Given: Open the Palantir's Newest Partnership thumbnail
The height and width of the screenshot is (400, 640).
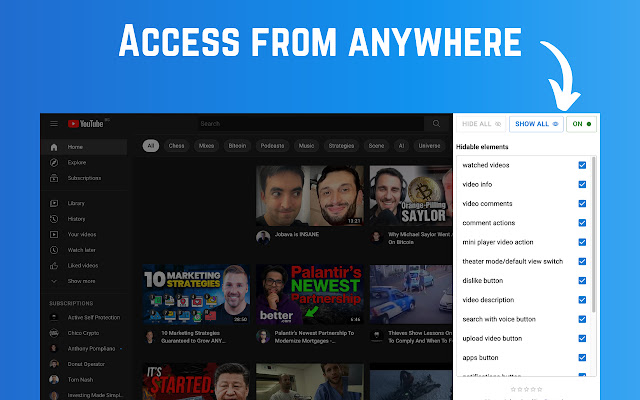Looking at the screenshot, I should pyautogui.click(x=310, y=294).
